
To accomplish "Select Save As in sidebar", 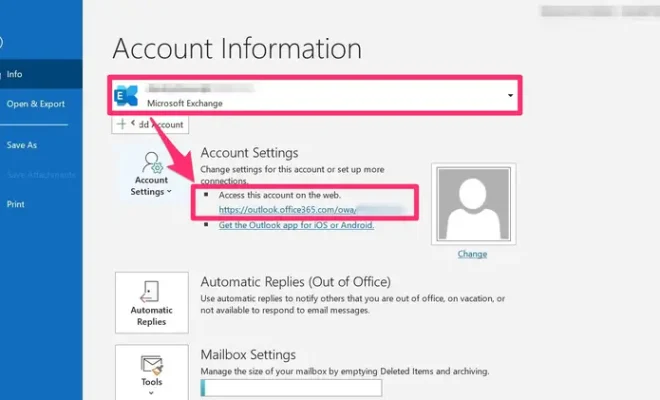I will pos(22,145).
